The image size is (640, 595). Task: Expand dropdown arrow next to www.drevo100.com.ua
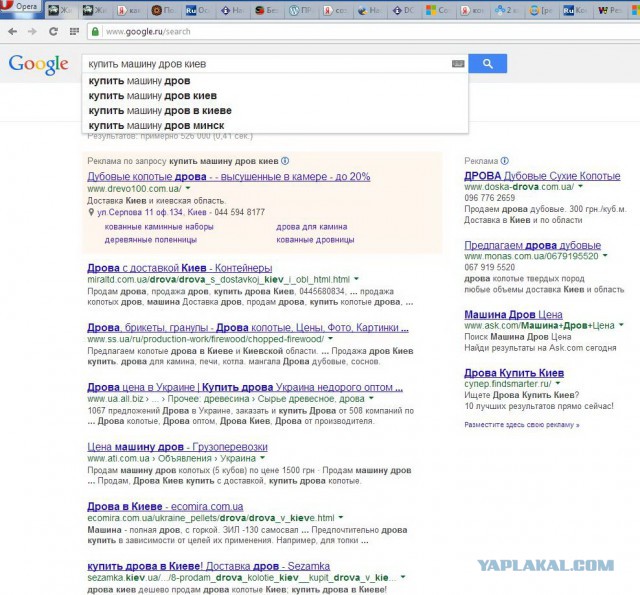188,188
